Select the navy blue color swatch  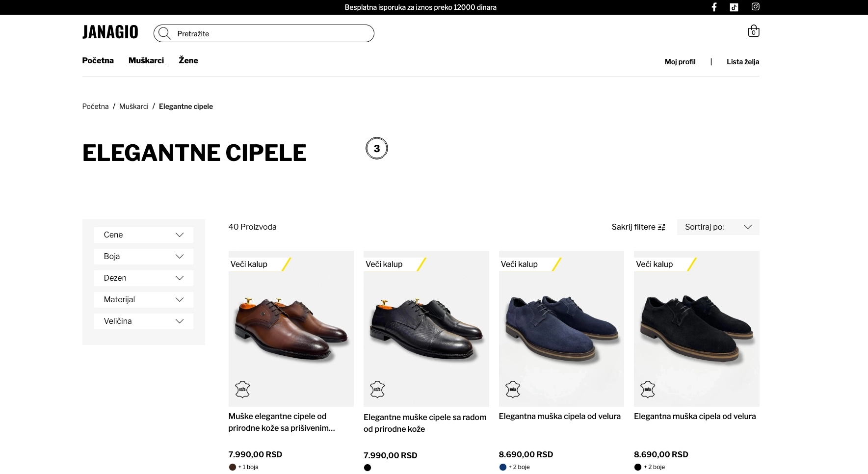coord(503,467)
